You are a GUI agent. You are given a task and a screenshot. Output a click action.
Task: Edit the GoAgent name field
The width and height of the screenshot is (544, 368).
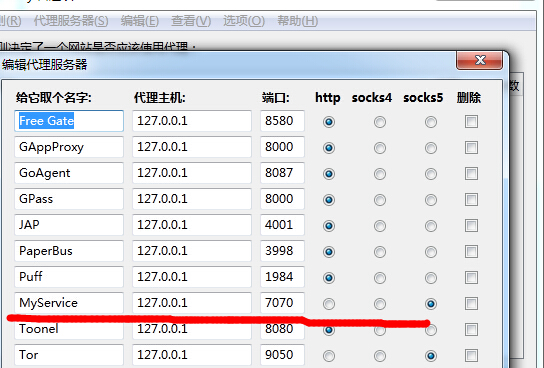[69, 173]
